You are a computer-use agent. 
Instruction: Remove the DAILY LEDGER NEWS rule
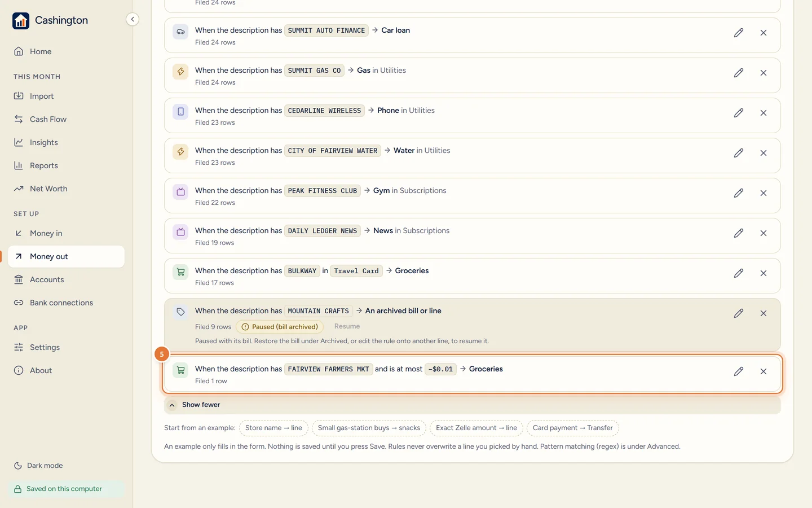click(764, 233)
